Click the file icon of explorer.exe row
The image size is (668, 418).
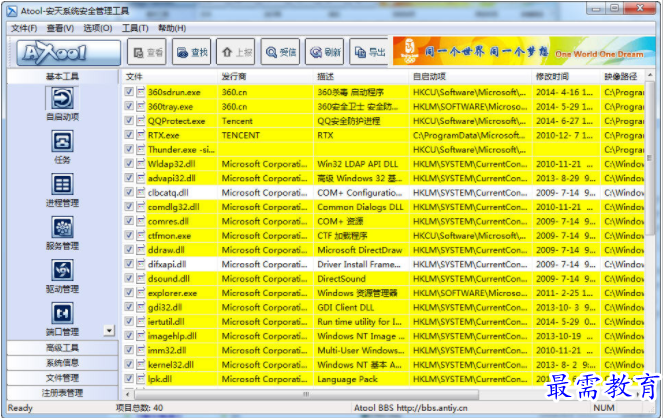pyautogui.click(x=141, y=293)
